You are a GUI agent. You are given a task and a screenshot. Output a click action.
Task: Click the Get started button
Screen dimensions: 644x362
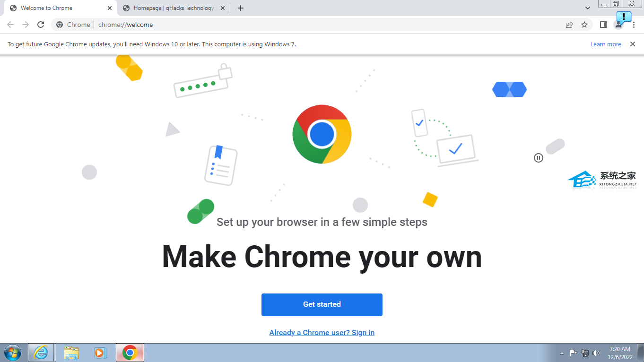[x=322, y=304]
